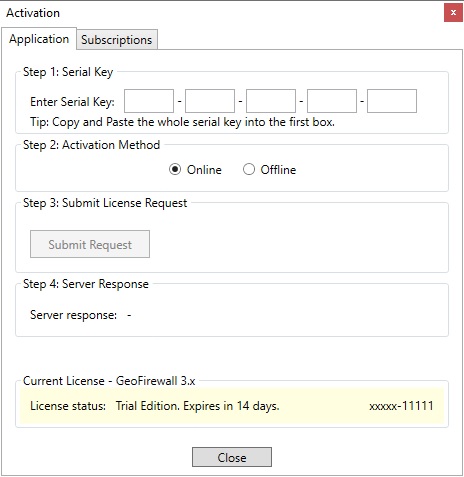Click the last serial key field
The width and height of the screenshot is (464, 477).
coord(392,101)
